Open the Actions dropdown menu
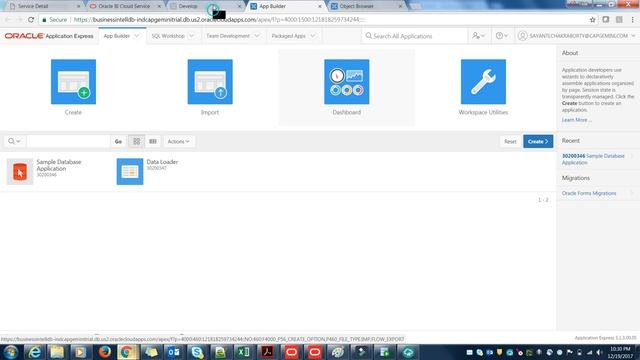Image resolution: width=640 pixels, height=360 pixels. point(178,141)
